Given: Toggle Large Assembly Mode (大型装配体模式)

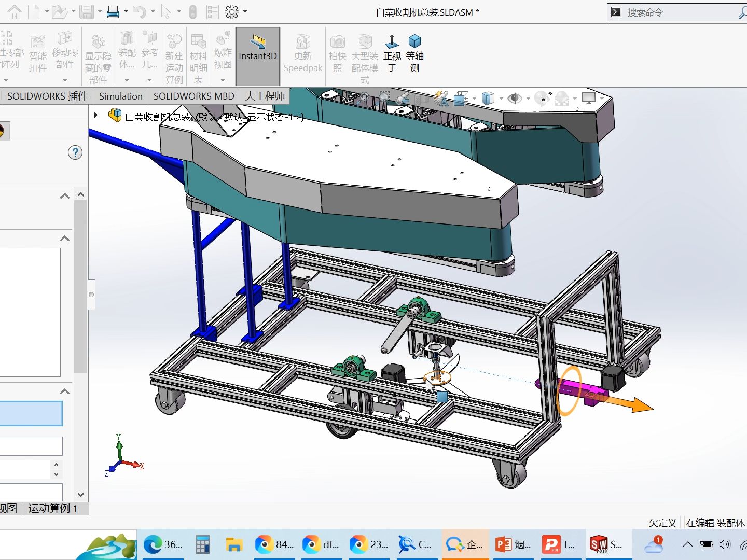Looking at the screenshot, I should coord(365,59).
